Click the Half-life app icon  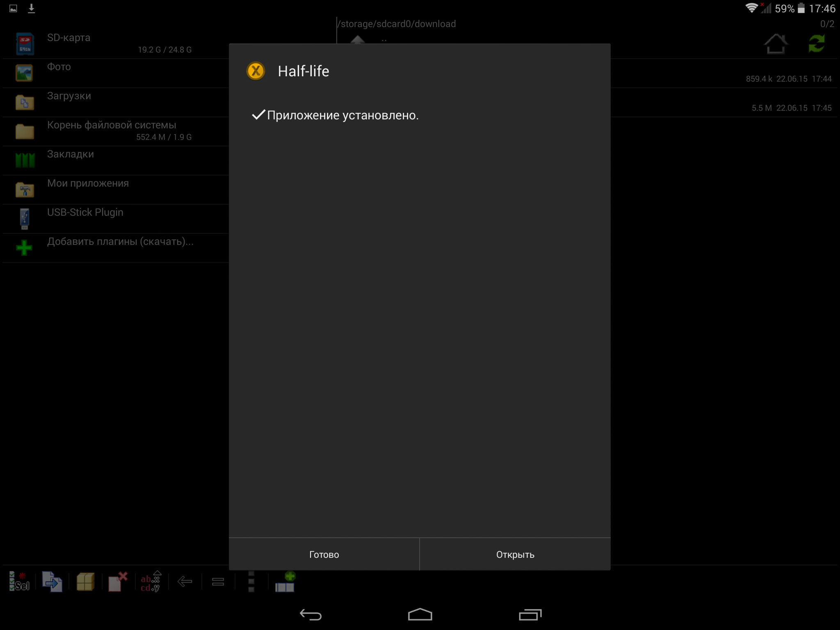256,71
